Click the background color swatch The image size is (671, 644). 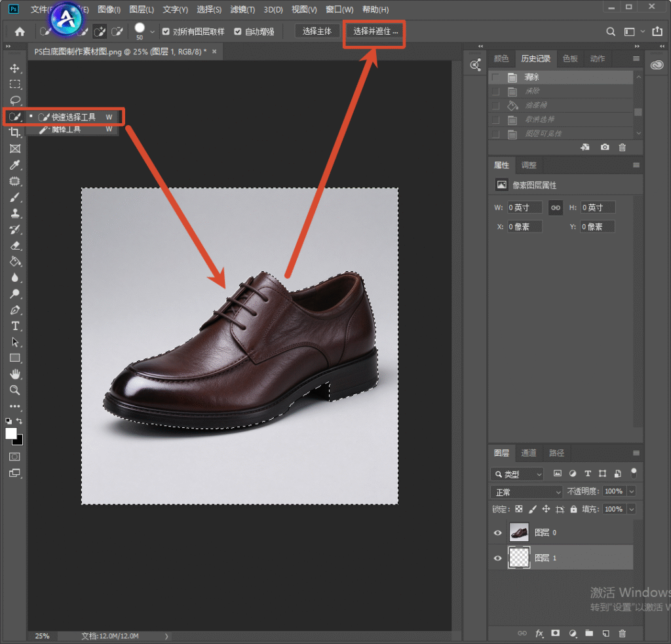pos(19,441)
